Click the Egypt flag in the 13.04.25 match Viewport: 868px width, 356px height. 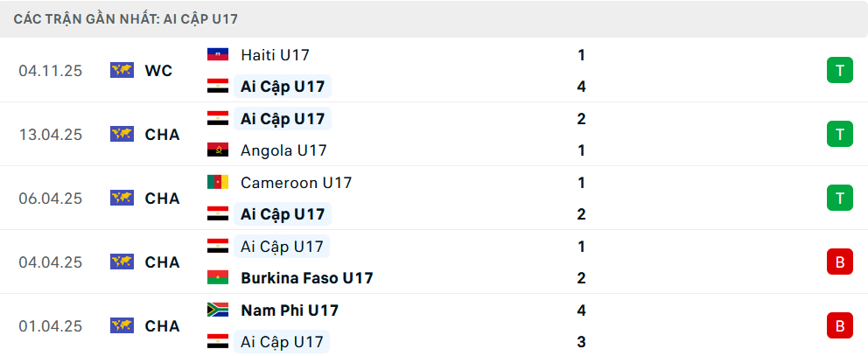(217, 119)
